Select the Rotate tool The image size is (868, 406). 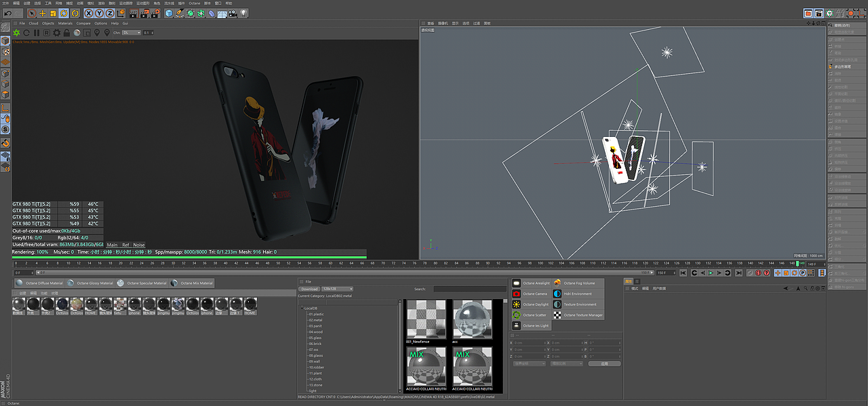[x=64, y=14]
